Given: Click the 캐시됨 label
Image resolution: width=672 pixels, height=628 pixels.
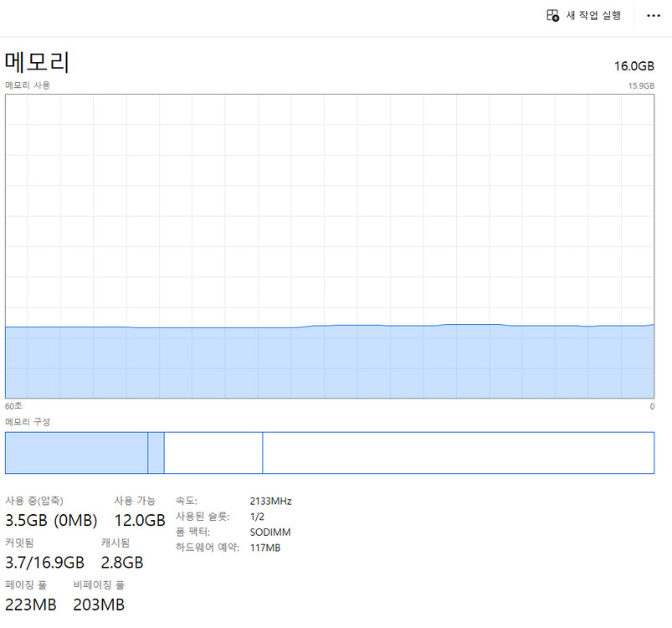Looking at the screenshot, I should point(115,543).
